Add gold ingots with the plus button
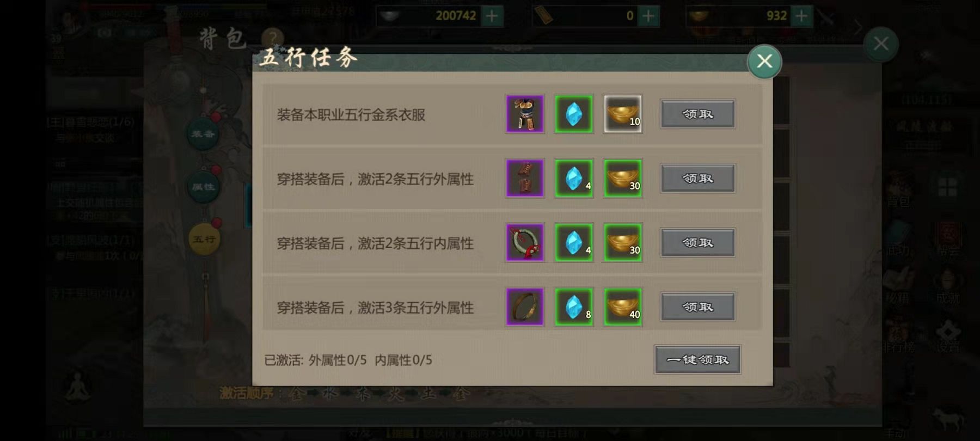The height and width of the screenshot is (441, 980). tap(801, 16)
